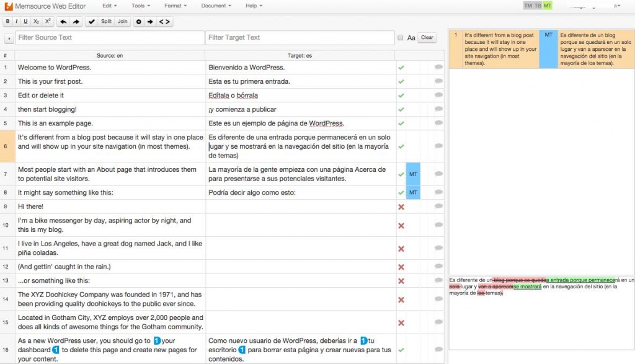The image size is (635, 364).
Task: Click the TB indicator in header
Action: coord(538,6)
